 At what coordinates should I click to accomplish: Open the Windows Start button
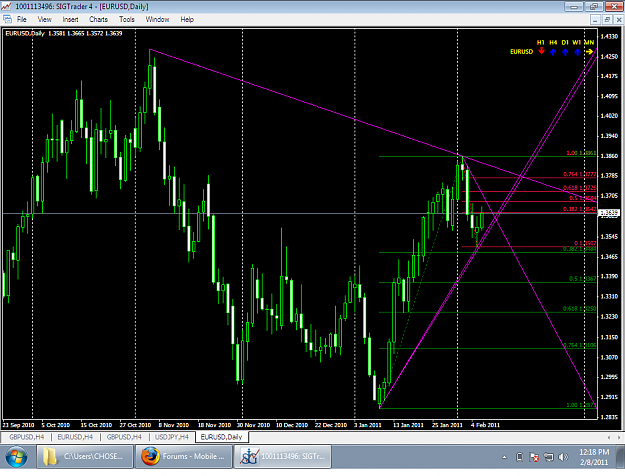[x=16, y=457]
